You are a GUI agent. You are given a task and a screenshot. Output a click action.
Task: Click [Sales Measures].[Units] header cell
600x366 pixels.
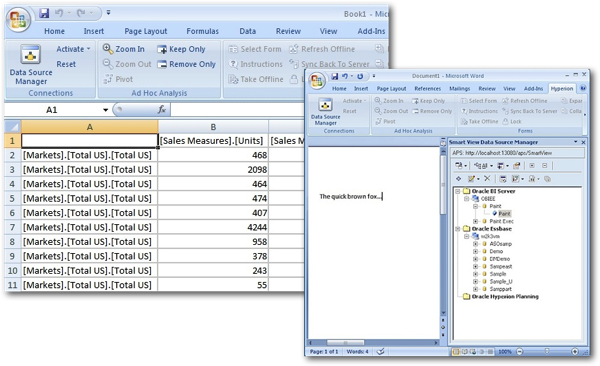point(213,141)
